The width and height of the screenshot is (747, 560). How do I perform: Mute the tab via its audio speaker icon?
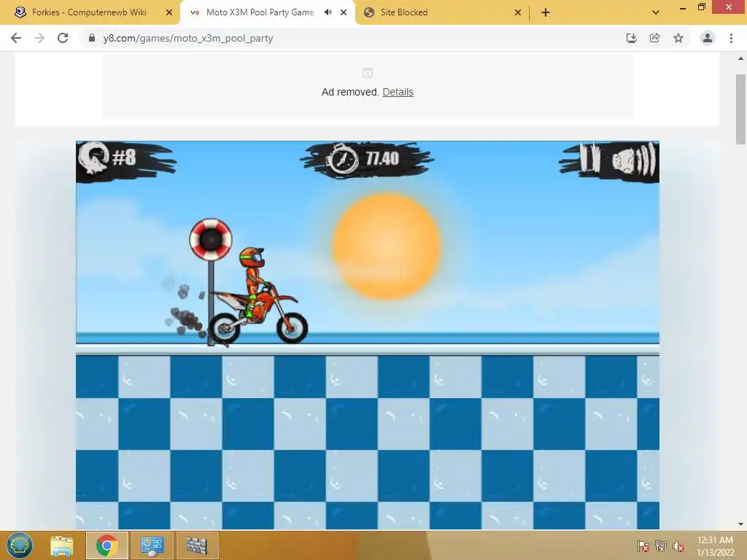[x=328, y=12]
